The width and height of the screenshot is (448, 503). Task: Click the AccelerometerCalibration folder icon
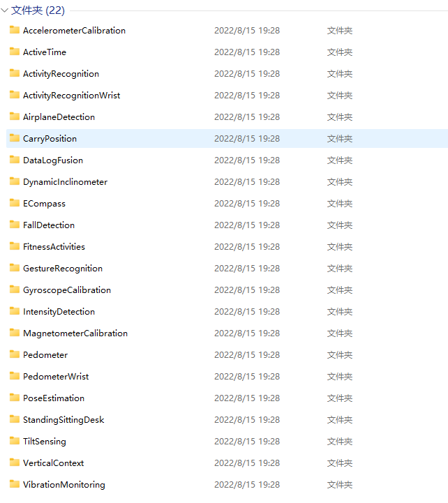pos(15,30)
